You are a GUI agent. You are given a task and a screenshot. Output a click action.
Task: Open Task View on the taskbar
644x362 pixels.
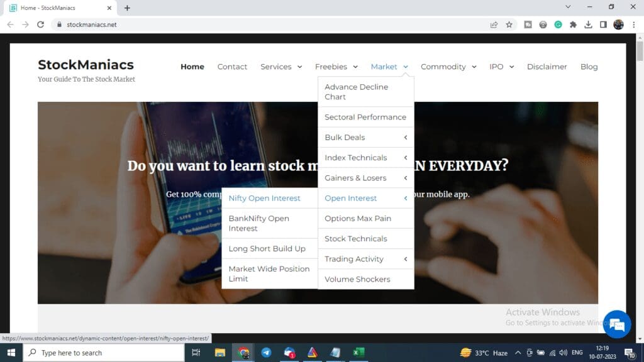(196, 353)
